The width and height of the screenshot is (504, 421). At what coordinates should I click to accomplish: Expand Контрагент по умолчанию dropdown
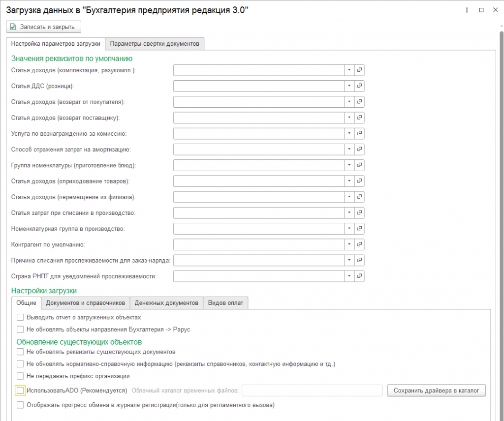coord(349,244)
